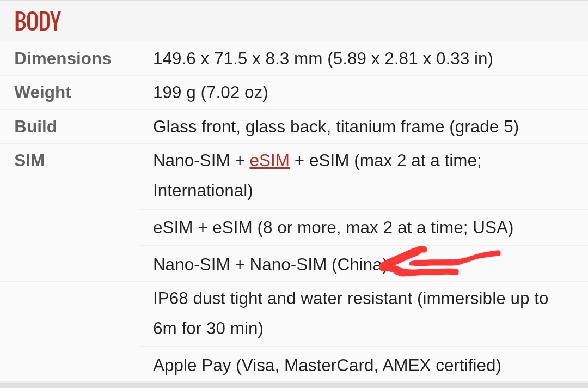Click the Apple Pay certified line
The height and width of the screenshot is (388, 588).
pyautogui.click(x=327, y=366)
